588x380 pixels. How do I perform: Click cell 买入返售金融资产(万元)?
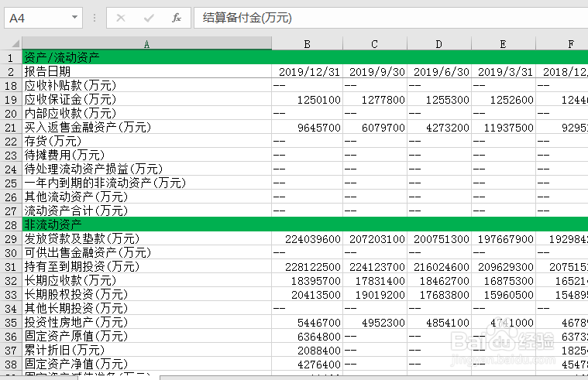(146, 127)
